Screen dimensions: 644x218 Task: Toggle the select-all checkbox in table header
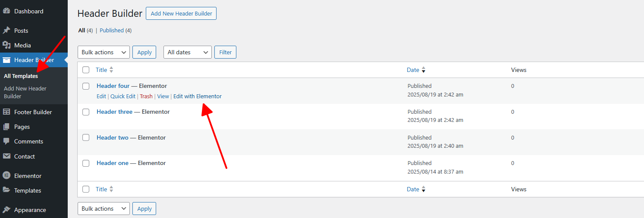tap(86, 70)
